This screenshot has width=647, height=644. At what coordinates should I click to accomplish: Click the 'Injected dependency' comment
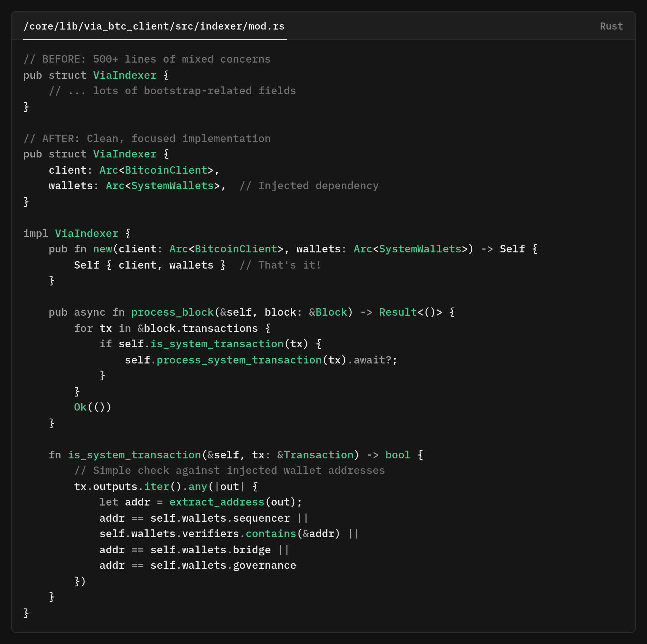(309, 186)
